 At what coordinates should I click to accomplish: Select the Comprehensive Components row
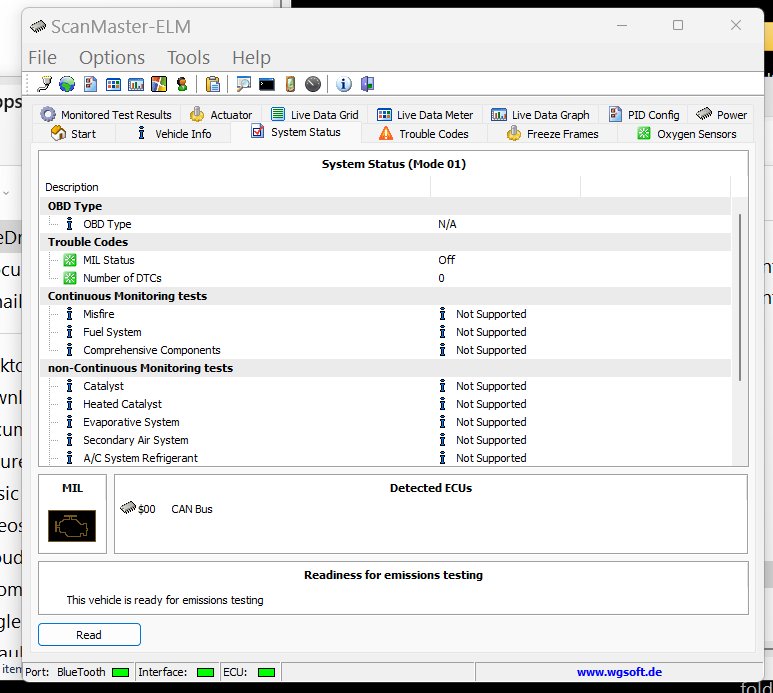point(386,350)
